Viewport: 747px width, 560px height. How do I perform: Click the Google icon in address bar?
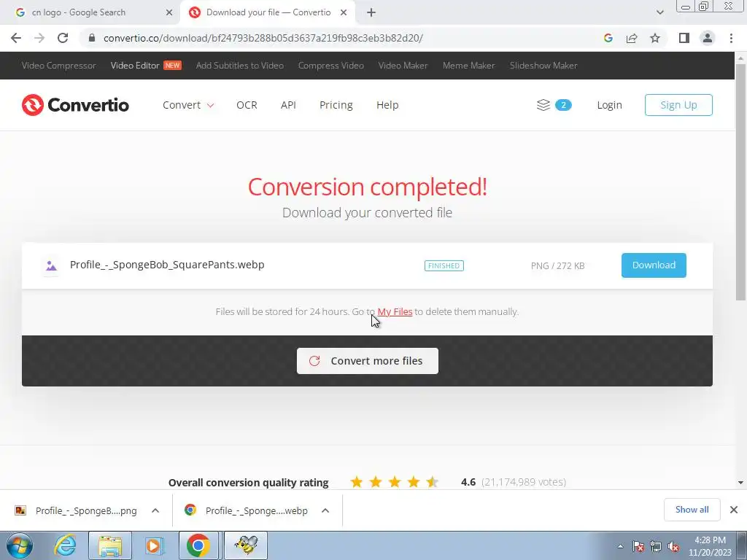(608, 38)
